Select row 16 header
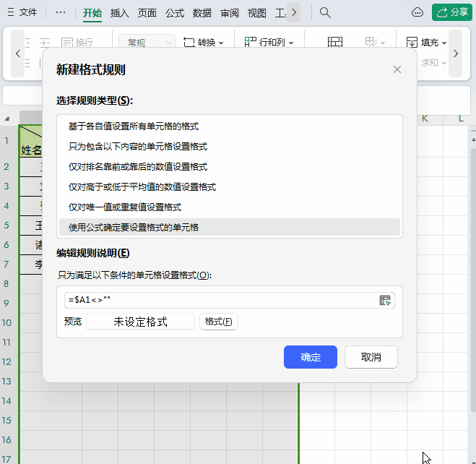The image size is (476, 464). (6, 439)
